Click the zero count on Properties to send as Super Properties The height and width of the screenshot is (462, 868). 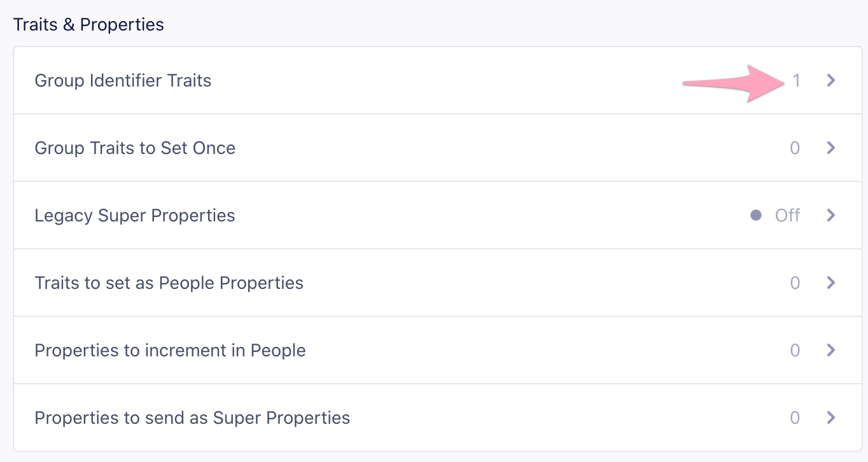[x=795, y=417]
